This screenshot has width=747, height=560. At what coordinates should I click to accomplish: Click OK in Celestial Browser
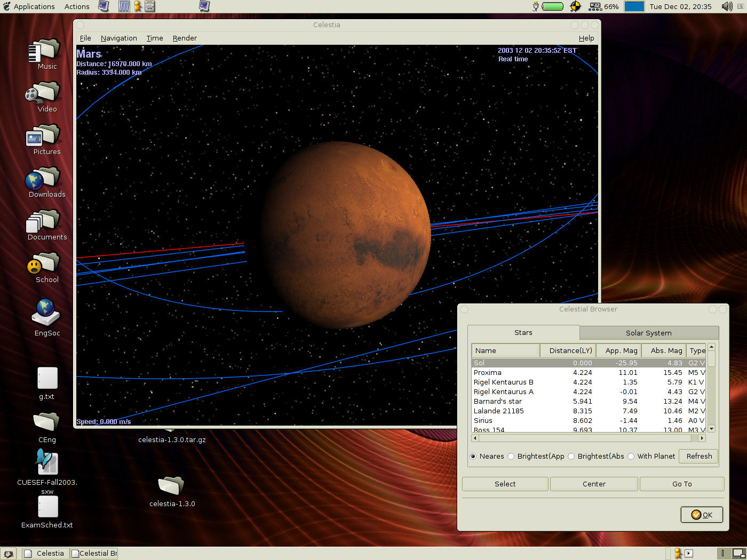pos(702,515)
